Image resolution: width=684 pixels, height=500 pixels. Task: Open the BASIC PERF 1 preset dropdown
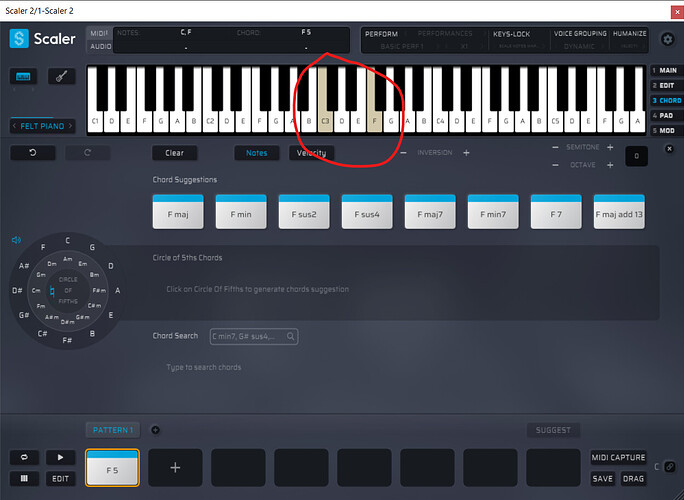click(402, 46)
